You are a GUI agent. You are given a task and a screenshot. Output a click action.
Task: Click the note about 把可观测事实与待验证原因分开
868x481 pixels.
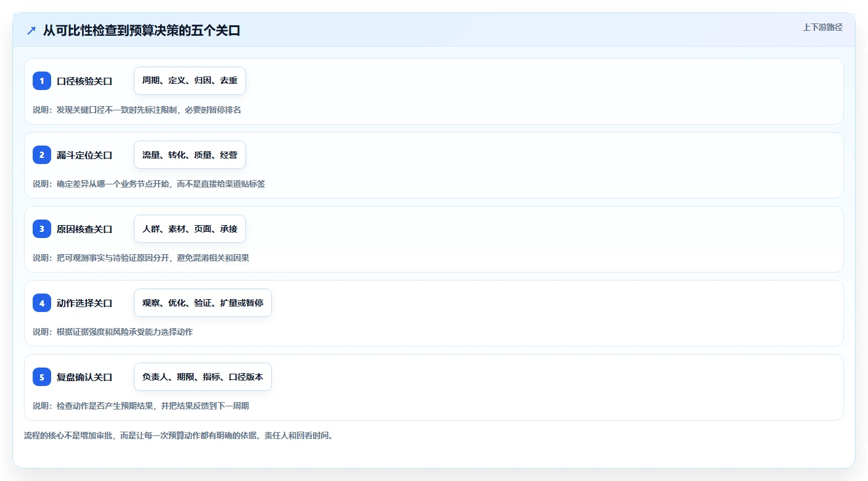point(141,258)
